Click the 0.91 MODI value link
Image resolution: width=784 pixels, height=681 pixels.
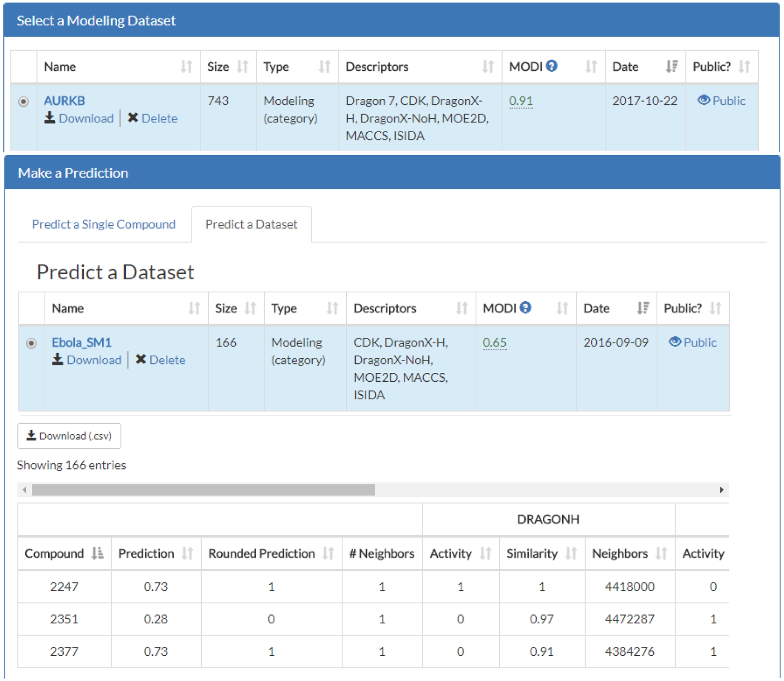(521, 100)
